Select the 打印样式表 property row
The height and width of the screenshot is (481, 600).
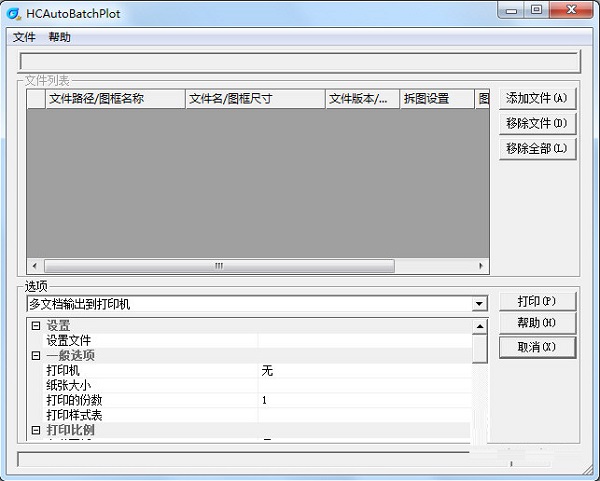point(259,415)
